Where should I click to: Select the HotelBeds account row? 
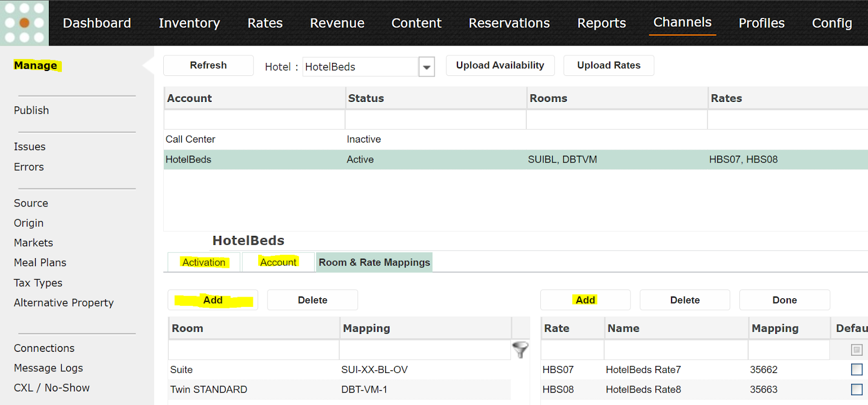516,159
